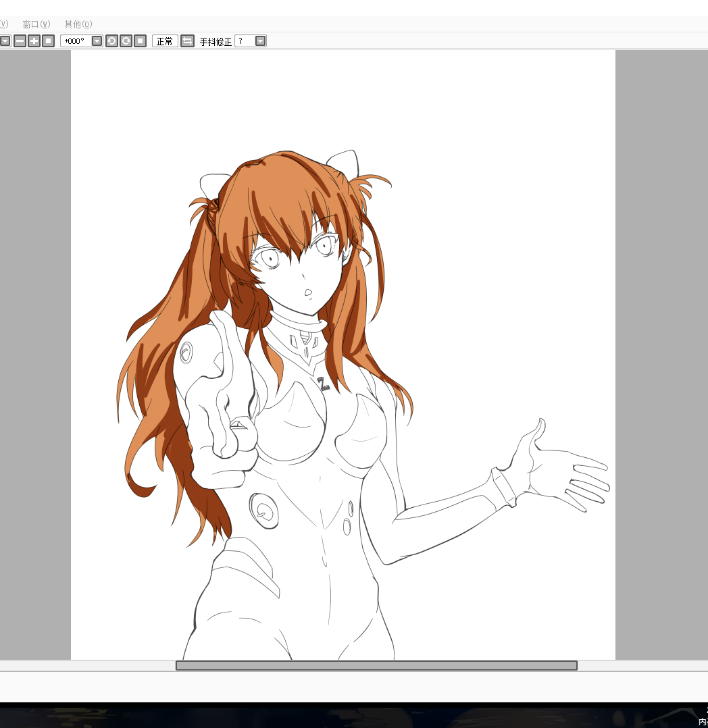
Task: Click the rotation angle field +000°
Action: coord(76,41)
